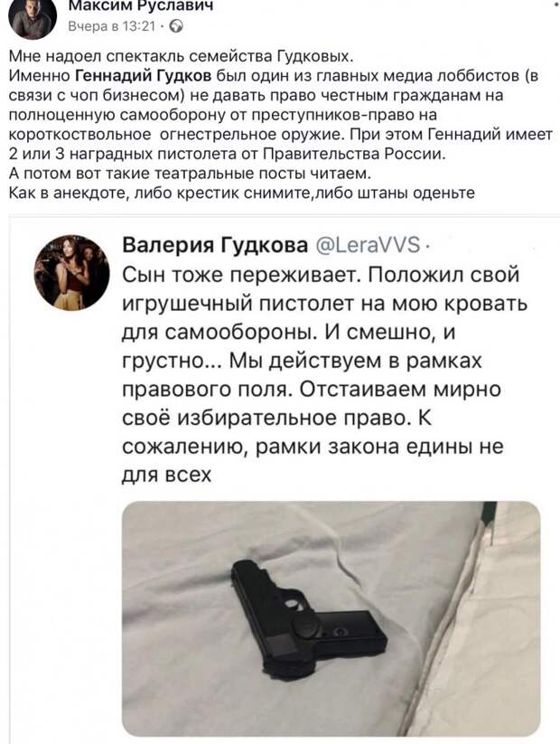Click the Максим Руславич author name
The width and height of the screenshot is (560, 744).
pos(140,5)
